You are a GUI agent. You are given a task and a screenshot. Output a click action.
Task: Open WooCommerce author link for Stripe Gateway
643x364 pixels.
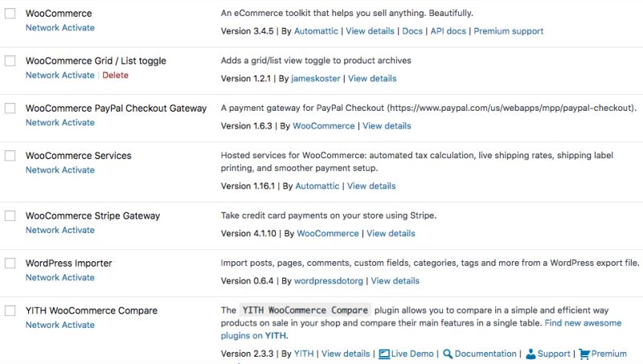coord(328,234)
